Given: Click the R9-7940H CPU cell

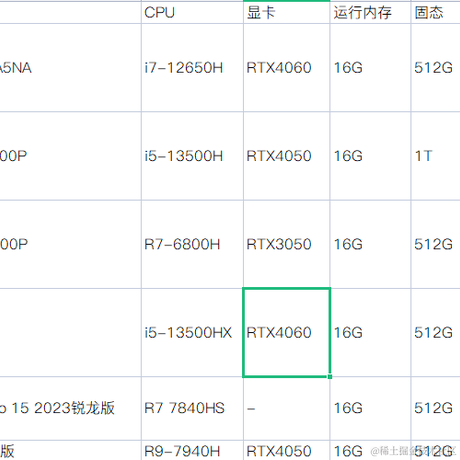Looking at the screenshot, I should point(192,451).
